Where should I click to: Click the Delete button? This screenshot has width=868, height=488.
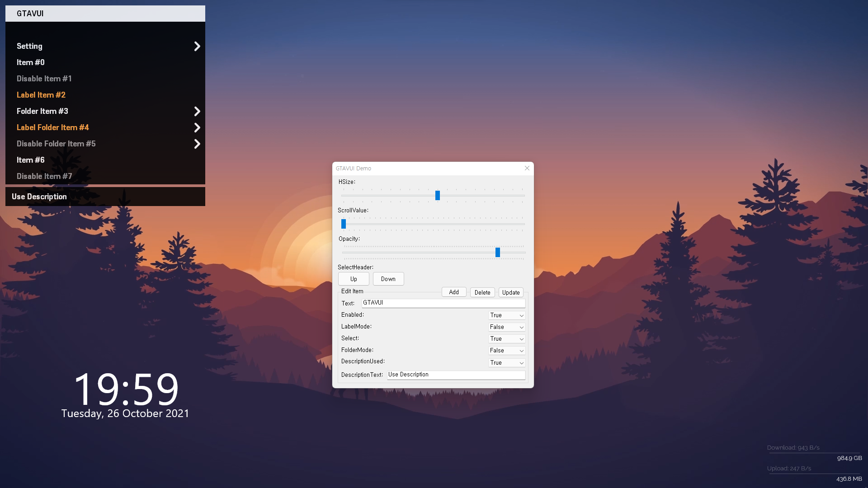[x=482, y=292]
